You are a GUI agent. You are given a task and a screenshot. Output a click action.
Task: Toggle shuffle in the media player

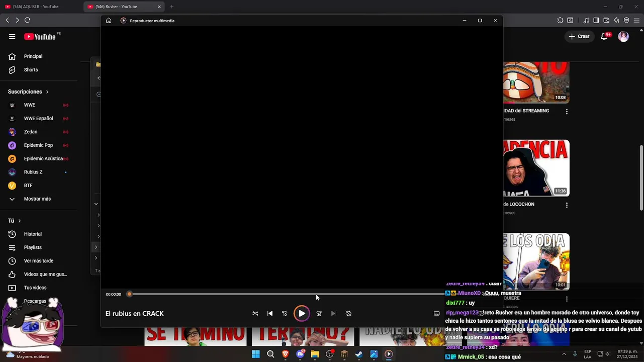[255, 313]
